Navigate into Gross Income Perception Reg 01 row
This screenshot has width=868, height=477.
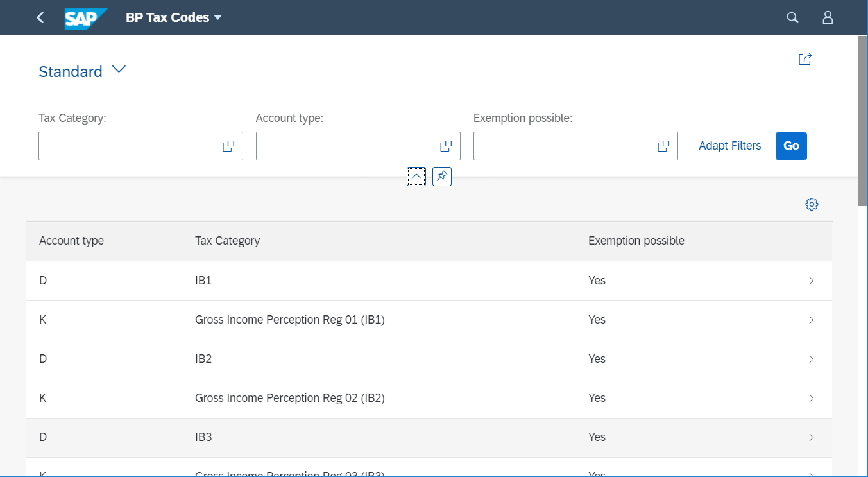tap(811, 320)
